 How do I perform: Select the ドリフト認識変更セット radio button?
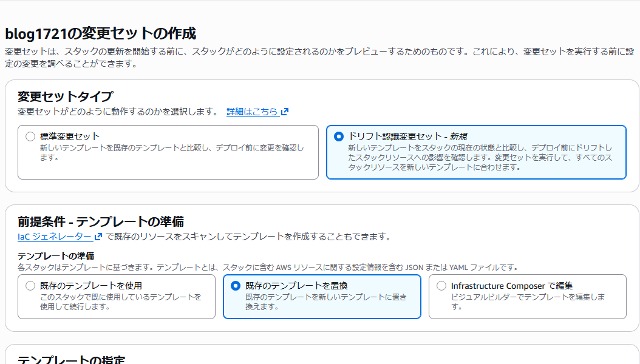[339, 136]
